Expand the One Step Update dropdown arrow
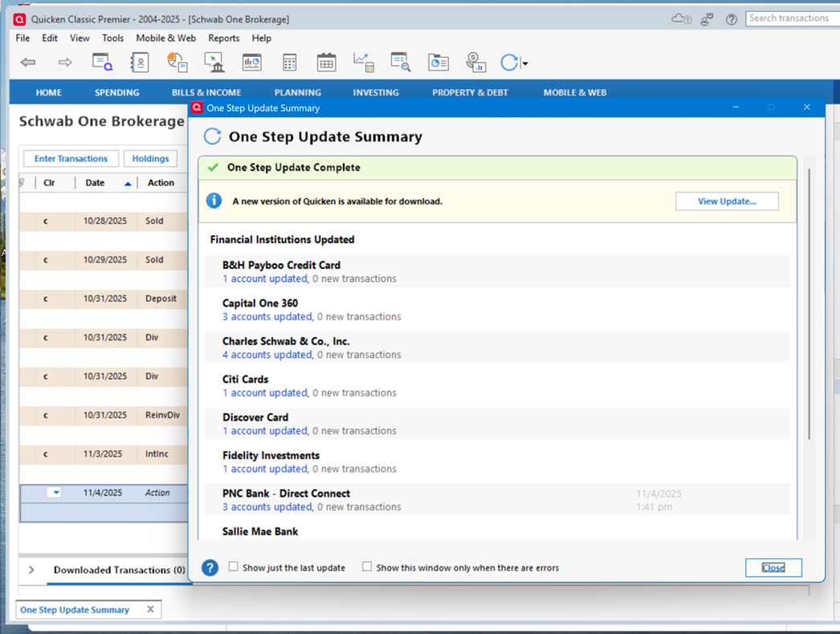 [x=525, y=63]
